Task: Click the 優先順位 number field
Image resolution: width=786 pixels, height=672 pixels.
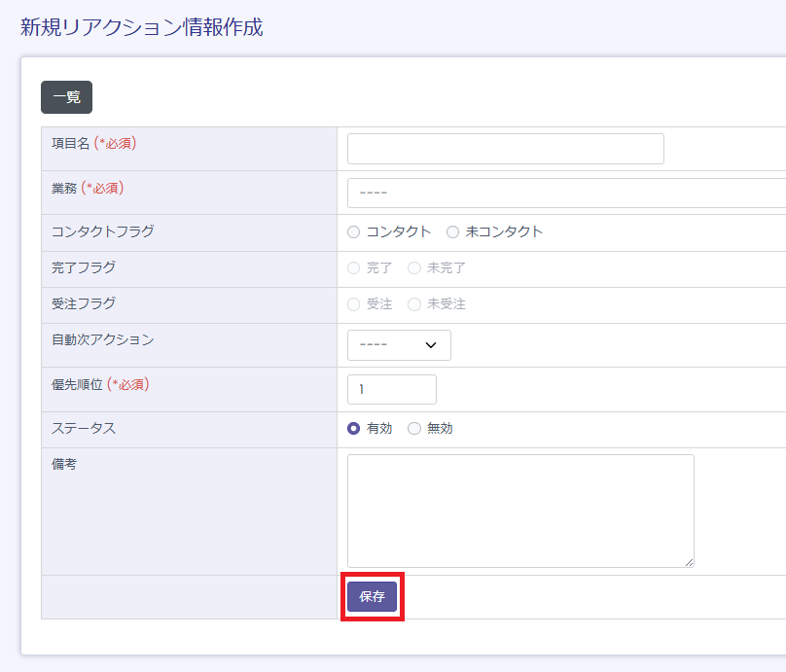Action: tap(391, 389)
